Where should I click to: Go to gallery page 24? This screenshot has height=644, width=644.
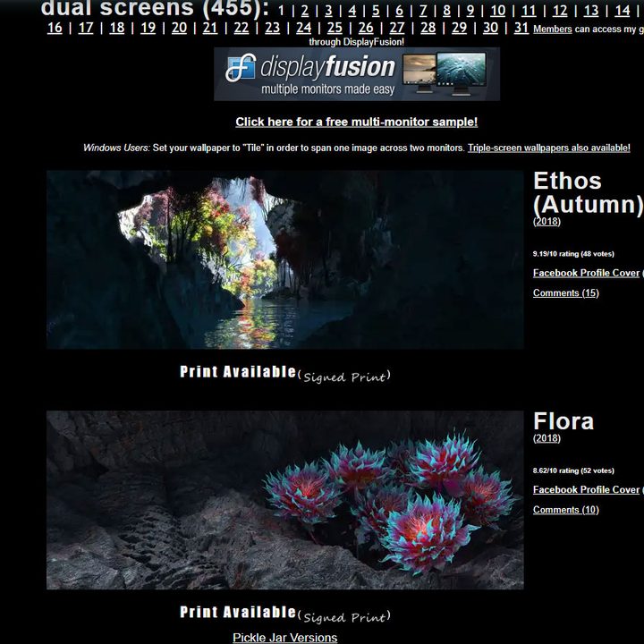[x=303, y=28]
